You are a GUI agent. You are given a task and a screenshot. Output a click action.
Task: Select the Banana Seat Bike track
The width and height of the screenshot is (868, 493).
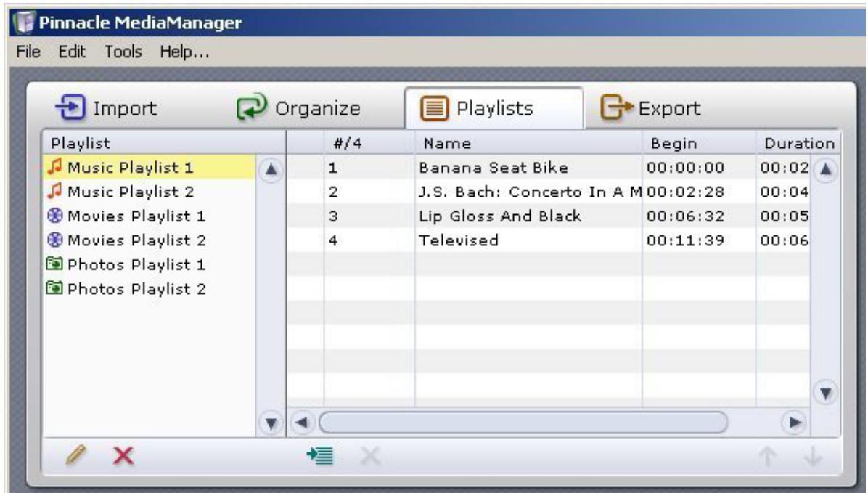[548, 167]
